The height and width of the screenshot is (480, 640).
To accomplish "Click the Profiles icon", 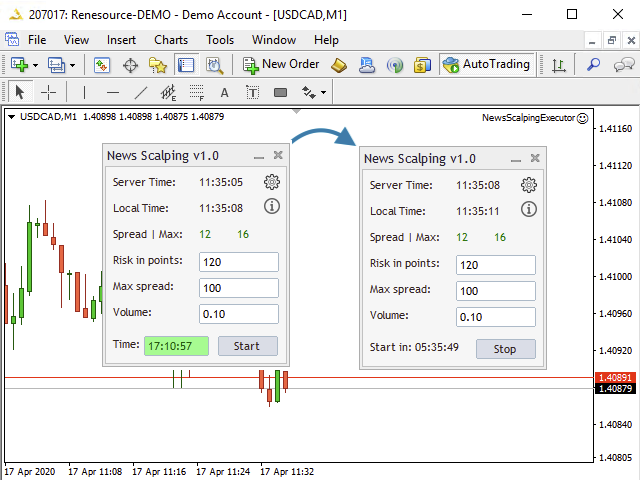I will (56, 65).
